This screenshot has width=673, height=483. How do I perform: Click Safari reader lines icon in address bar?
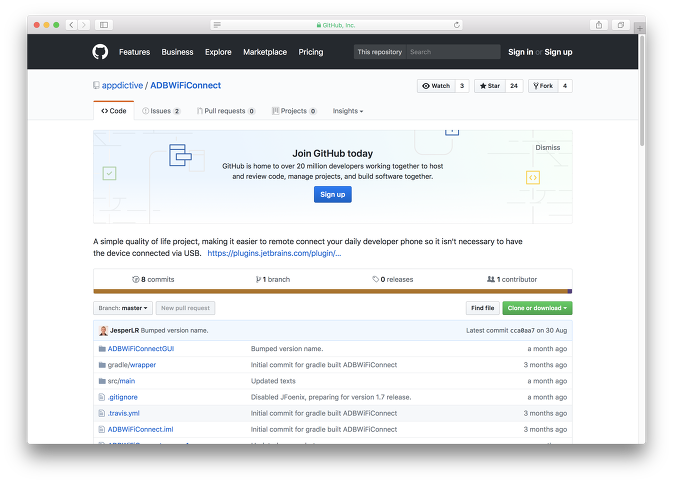217,25
